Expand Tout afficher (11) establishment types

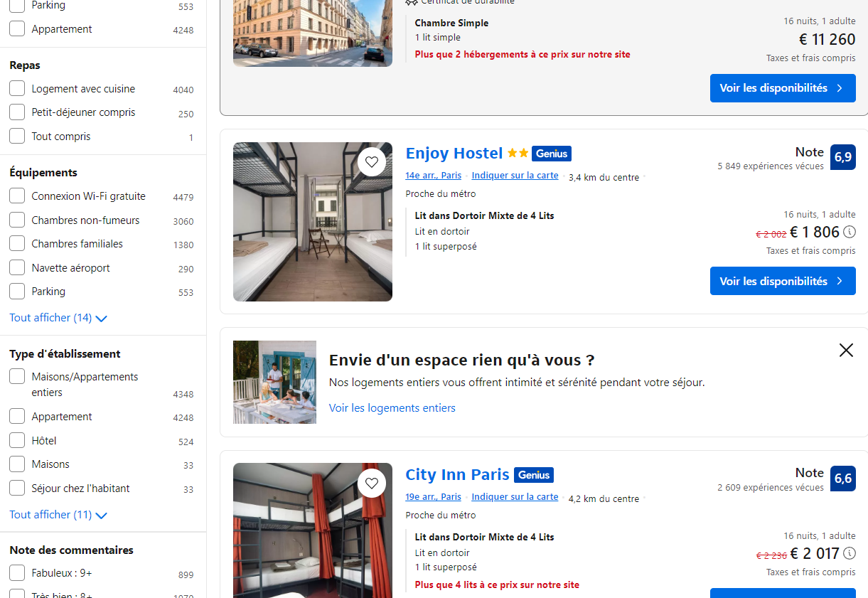[58, 515]
